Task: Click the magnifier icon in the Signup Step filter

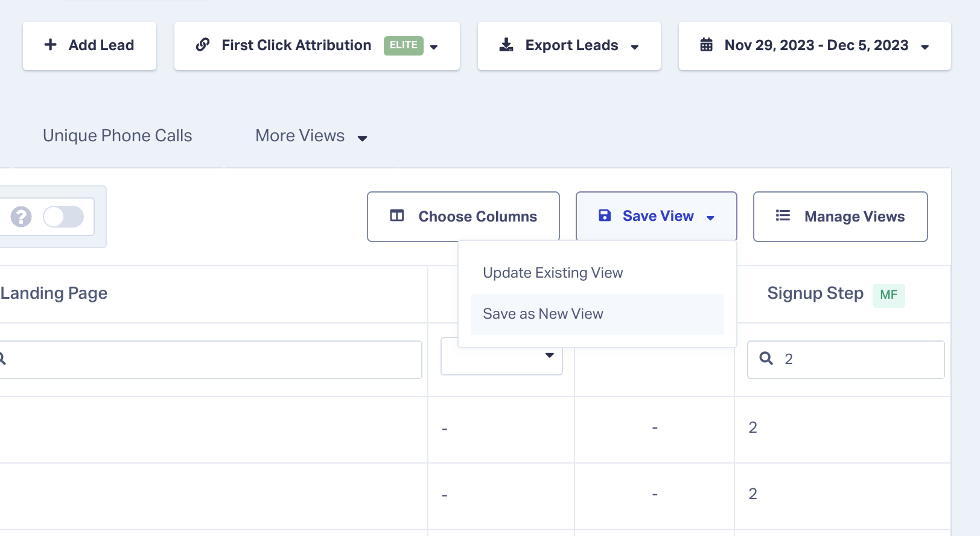Action: click(766, 359)
